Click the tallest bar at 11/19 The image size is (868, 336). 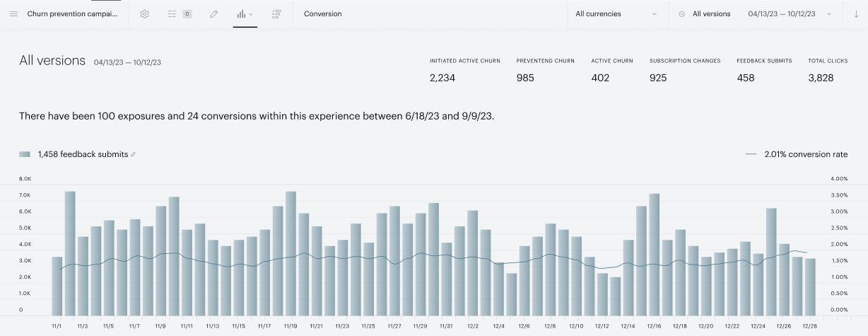pos(291,253)
